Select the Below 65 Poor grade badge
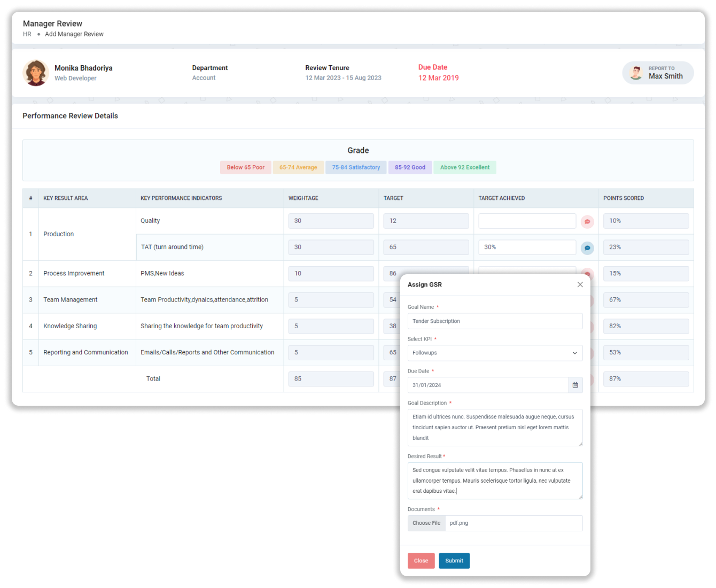 245,167
